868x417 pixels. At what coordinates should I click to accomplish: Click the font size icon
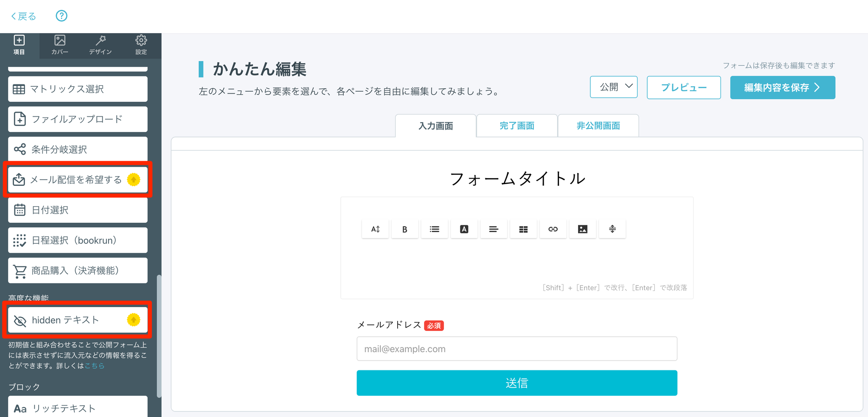375,229
